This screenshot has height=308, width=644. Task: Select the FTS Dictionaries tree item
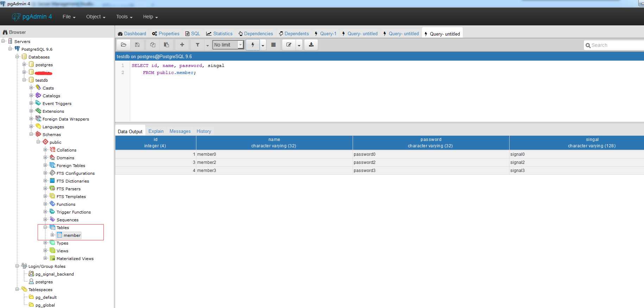72,181
